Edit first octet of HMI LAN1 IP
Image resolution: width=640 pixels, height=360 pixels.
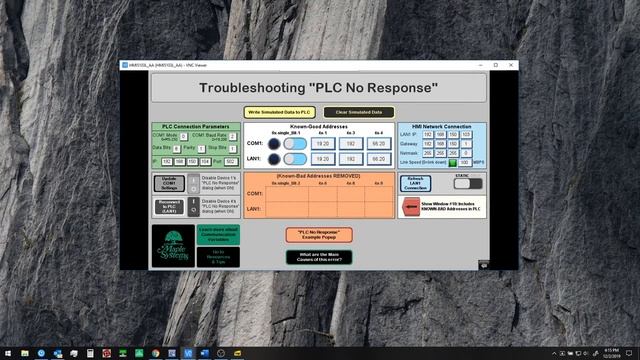point(427,135)
